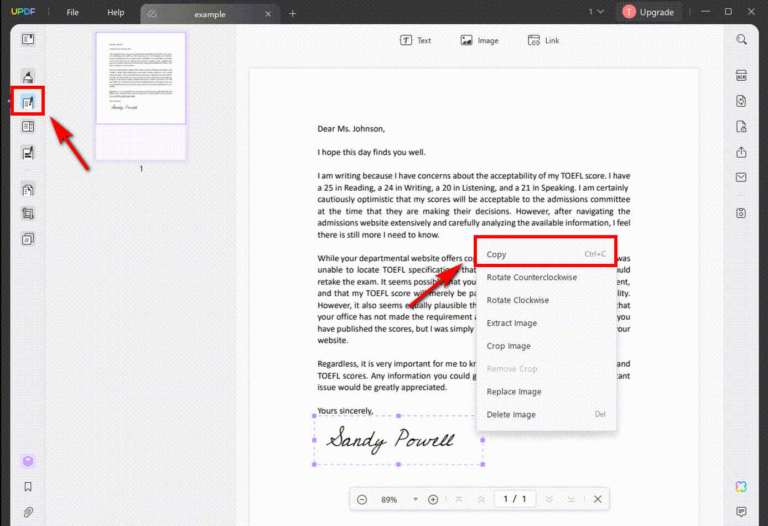Zoom out with the minus icon
Screen dimensions: 768x526
pos(362,500)
